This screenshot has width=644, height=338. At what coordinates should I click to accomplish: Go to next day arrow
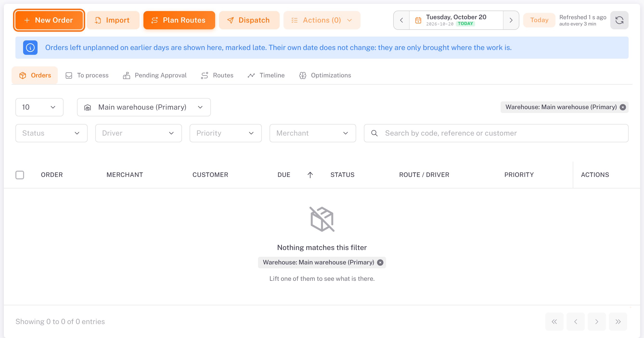coord(511,20)
